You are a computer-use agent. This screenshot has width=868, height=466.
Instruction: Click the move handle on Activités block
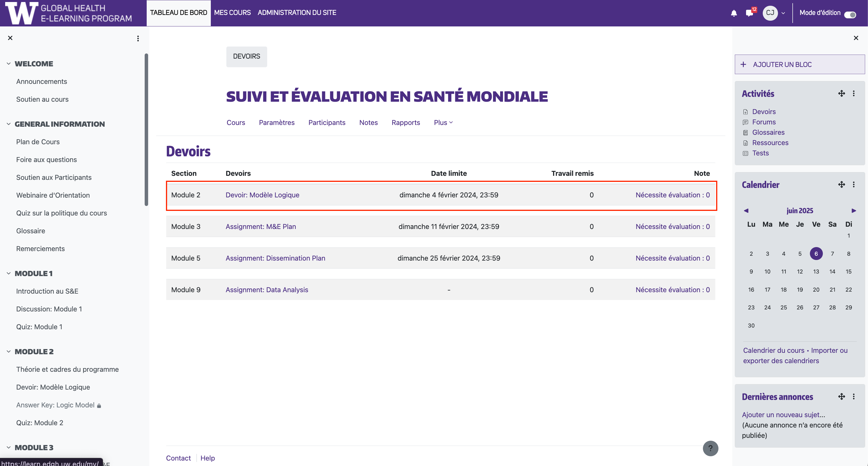[841, 93]
